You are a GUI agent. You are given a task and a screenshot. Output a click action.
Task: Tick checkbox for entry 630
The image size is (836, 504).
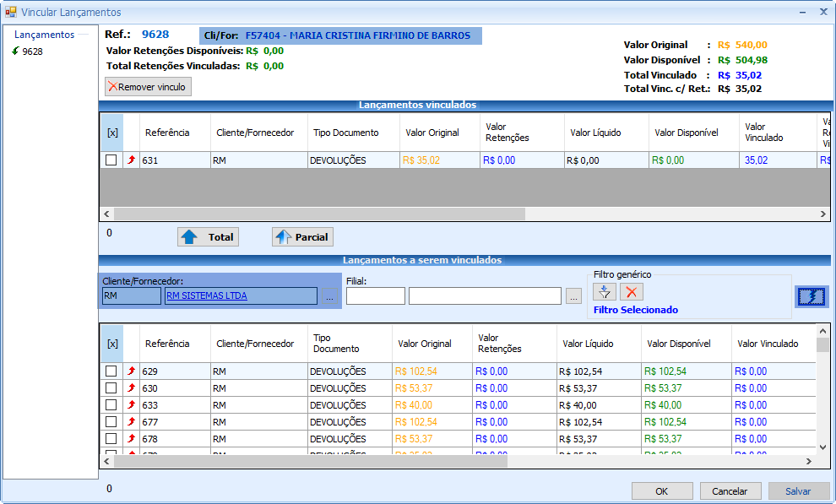(x=111, y=387)
